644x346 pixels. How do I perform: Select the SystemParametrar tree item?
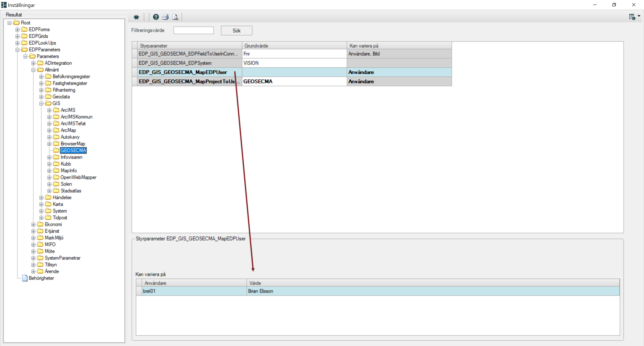[63, 258]
